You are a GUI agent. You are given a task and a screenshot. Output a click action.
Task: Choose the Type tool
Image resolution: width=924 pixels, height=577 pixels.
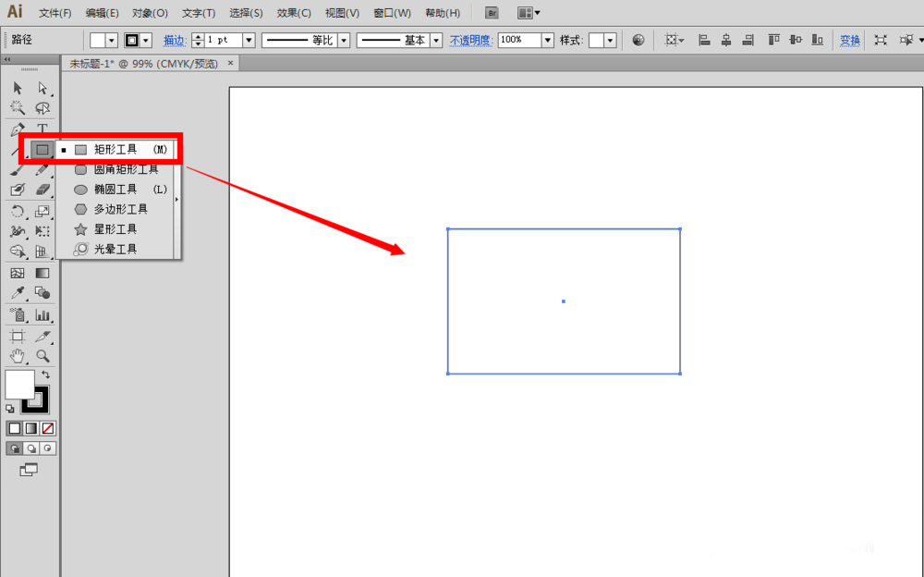click(43, 129)
